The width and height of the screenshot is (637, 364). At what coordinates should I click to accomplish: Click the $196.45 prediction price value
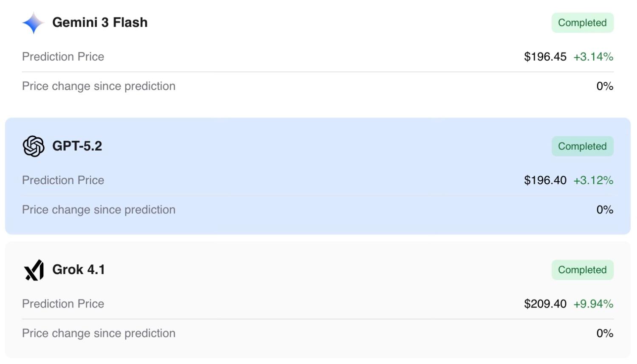pyautogui.click(x=545, y=57)
